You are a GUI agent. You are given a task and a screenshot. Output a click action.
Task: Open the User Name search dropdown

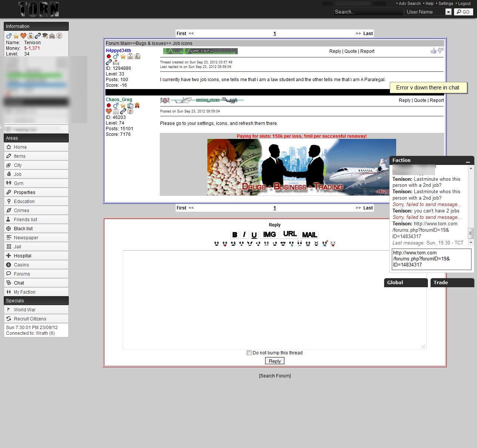[448, 12]
